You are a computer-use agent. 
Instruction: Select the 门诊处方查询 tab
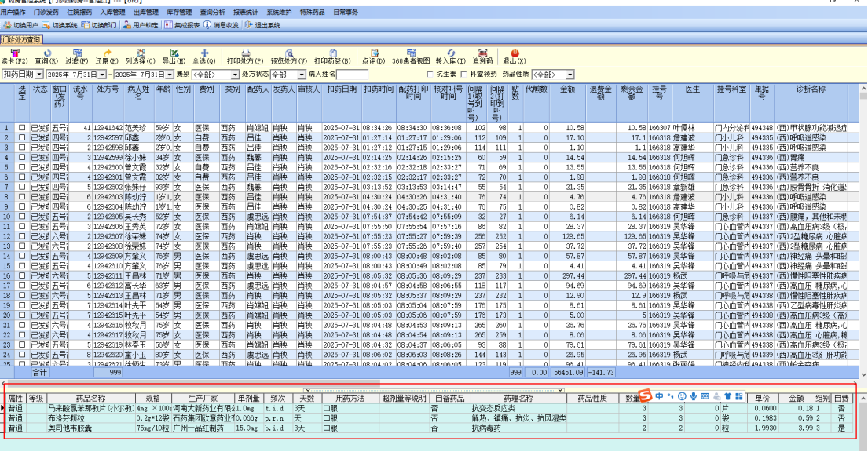coord(21,39)
